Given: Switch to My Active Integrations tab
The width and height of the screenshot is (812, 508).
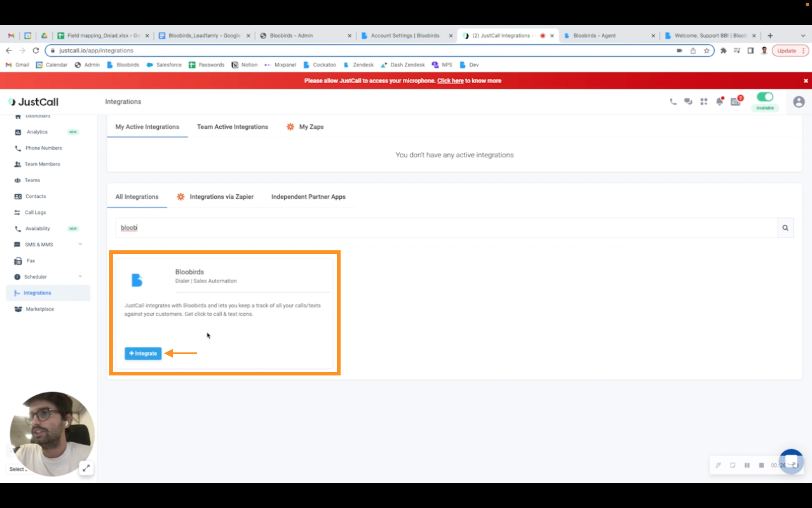Looking at the screenshot, I should click(147, 127).
